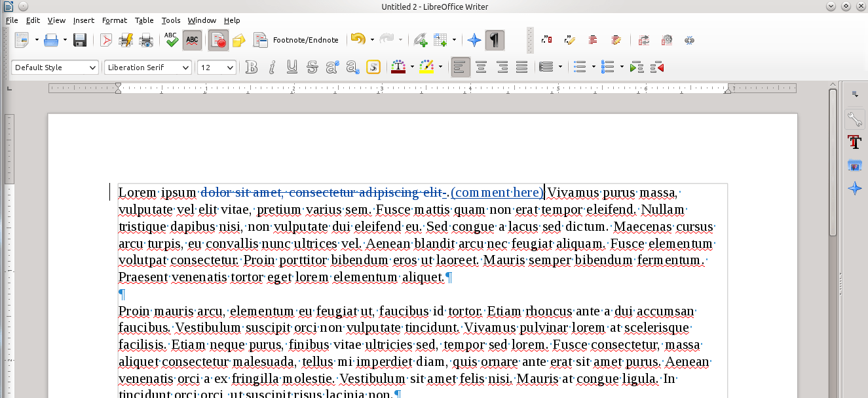Viewport: 868px width, 398px height.
Task: Expand line spacing dropdown arrow
Action: (x=560, y=67)
